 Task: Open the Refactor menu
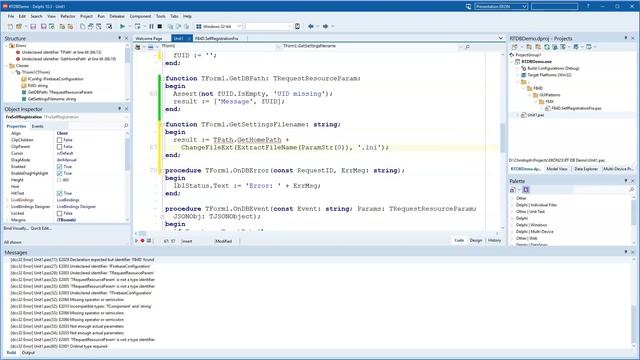coord(68,16)
